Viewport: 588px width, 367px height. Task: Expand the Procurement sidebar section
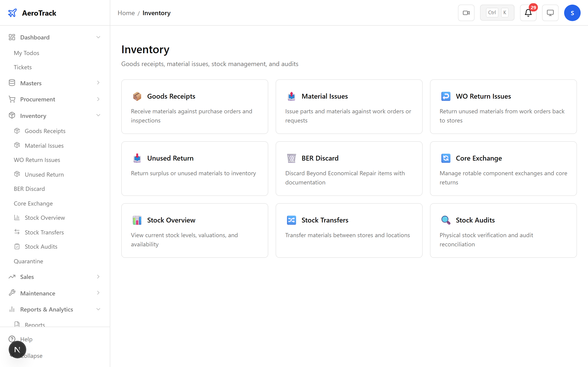coord(98,99)
